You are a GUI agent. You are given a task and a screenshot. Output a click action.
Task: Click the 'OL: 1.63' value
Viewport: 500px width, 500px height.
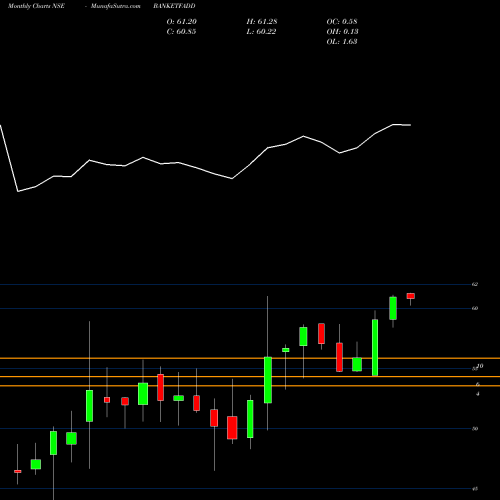point(342,42)
